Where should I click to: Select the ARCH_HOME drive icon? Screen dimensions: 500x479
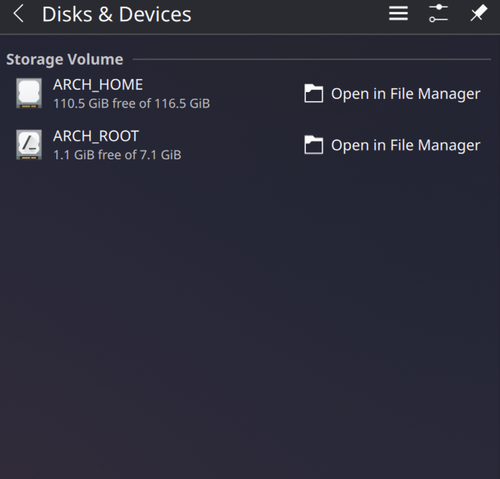29,93
